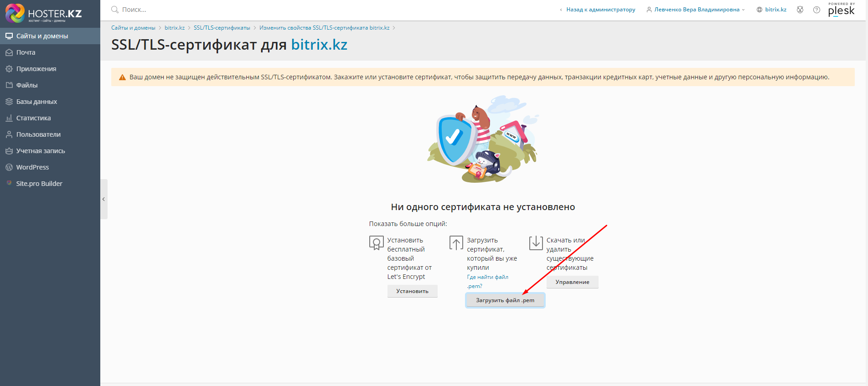Click the Сайты и домены monitor icon
The image size is (868, 386).
point(9,36)
